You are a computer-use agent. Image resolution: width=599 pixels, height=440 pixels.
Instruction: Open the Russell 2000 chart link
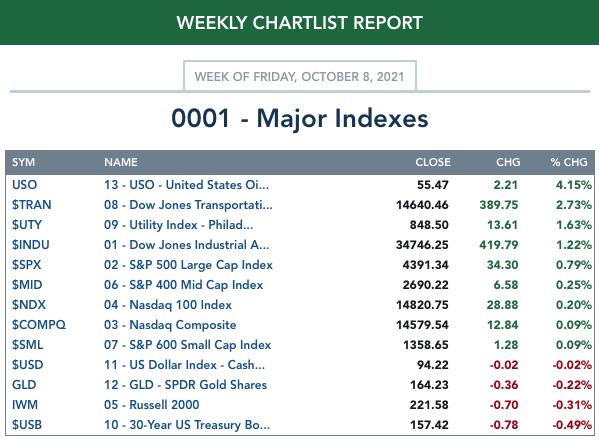click(152, 405)
